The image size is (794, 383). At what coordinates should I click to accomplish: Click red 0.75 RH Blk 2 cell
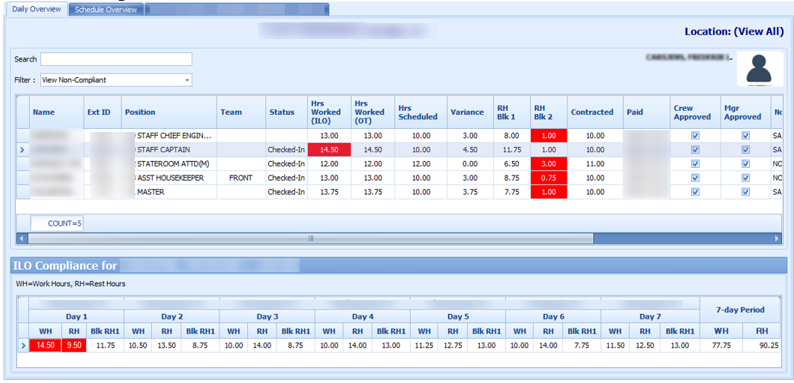pos(548,178)
